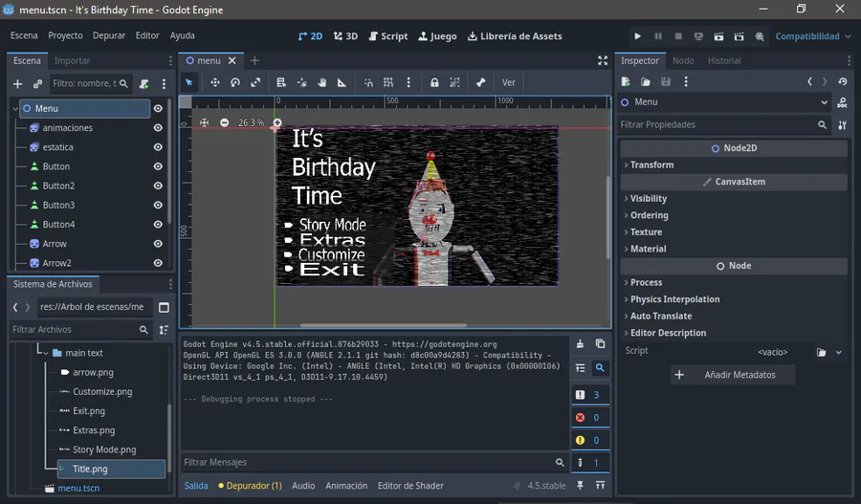Toggle visibility of Arrow node
861x504 pixels.
[158, 244]
